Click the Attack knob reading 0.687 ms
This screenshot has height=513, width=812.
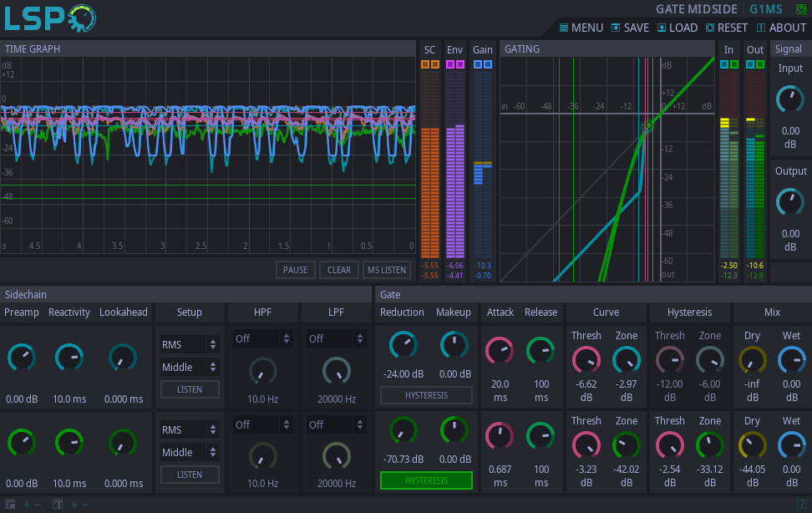click(500, 436)
